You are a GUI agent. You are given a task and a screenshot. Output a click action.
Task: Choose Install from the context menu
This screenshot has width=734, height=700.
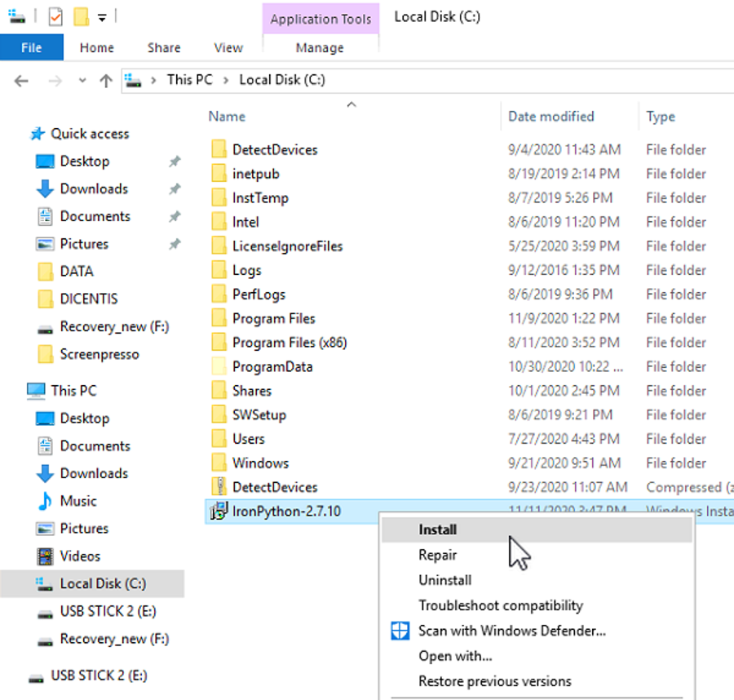(x=537, y=529)
